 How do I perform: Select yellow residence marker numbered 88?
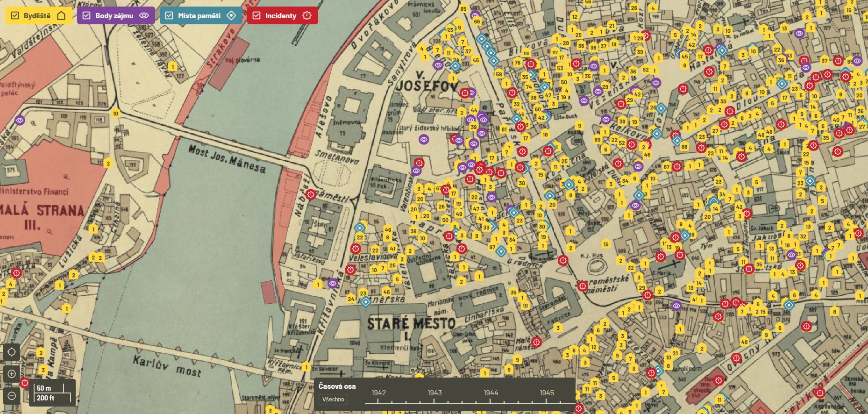click(684, 146)
